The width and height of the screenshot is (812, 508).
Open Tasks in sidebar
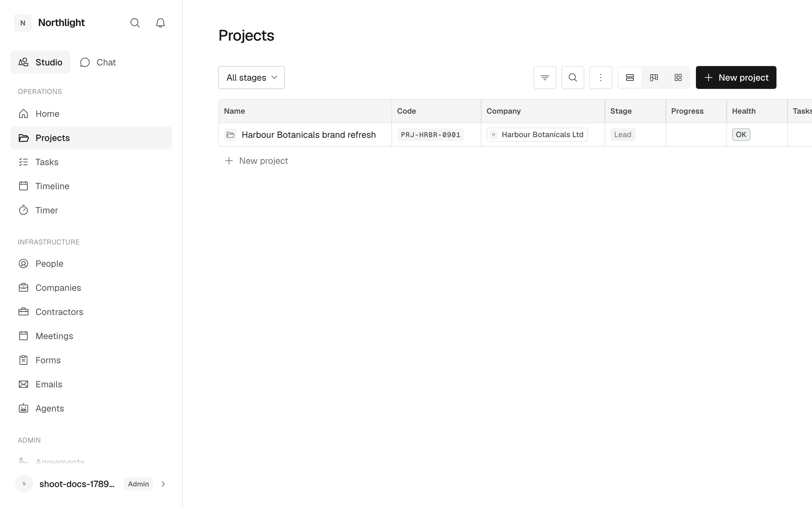[91, 162]
